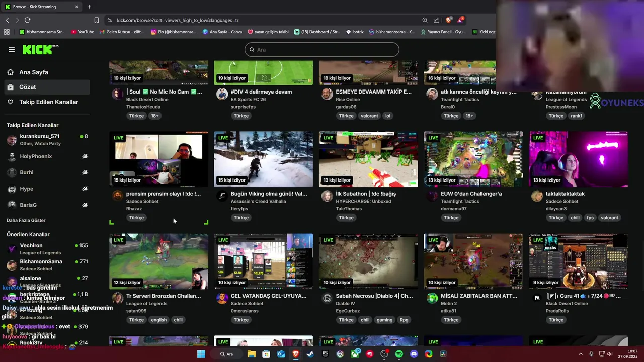Open Steam from taskbar
The height and width of the screenshot is (362, 644).
[x=310, y=354]
